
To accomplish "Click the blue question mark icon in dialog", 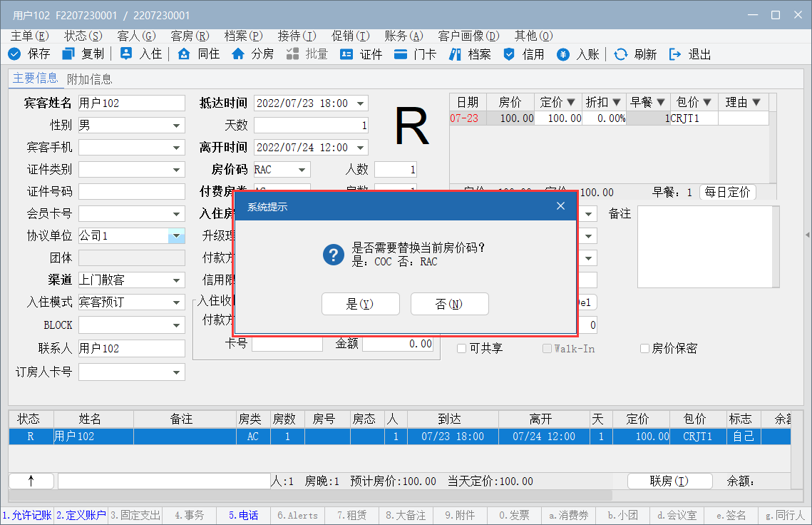I will pos(334,255).
